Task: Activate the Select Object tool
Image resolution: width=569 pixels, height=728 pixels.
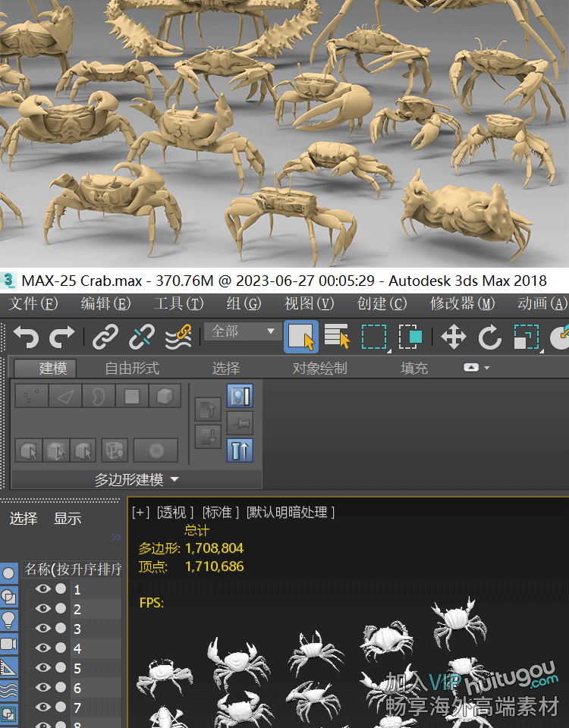Action: pos(301,337)
